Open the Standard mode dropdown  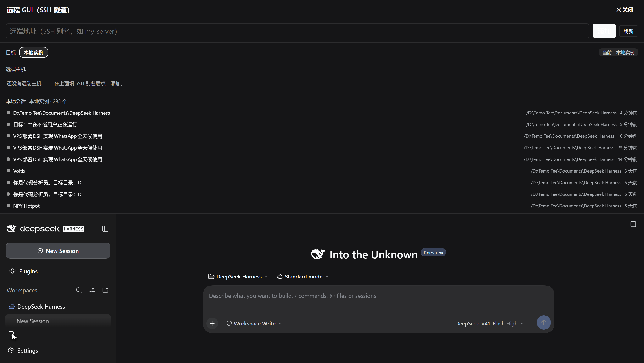click(303, 277)
